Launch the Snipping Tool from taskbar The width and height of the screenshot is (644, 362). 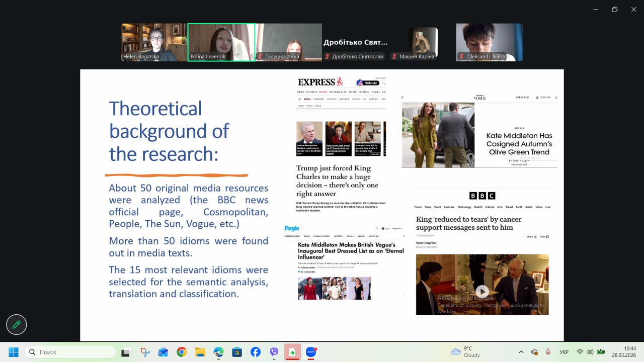145,352
